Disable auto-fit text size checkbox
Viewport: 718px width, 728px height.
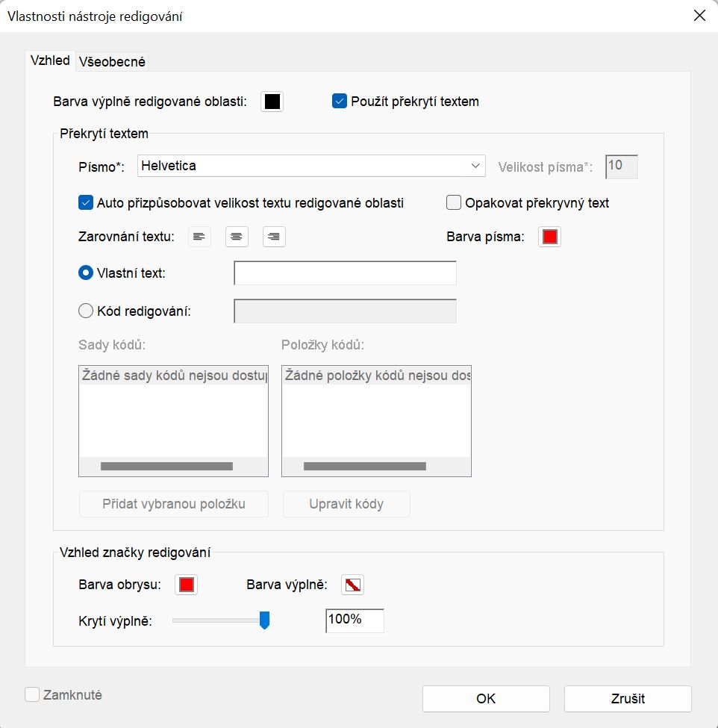(85, 202)
